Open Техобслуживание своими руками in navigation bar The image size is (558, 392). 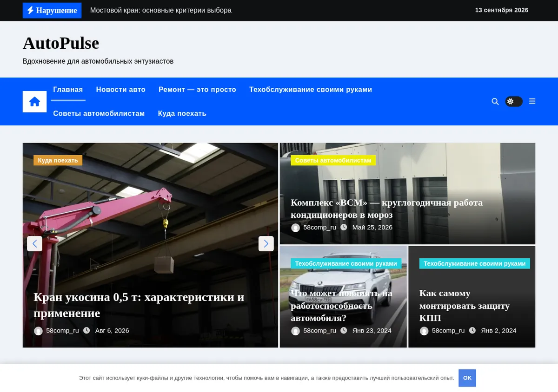click(311, 90)
